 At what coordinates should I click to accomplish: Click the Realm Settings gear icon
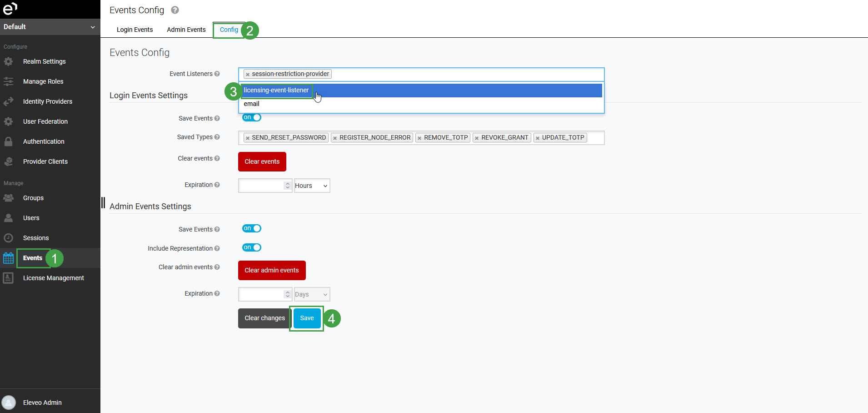[8, 61]
